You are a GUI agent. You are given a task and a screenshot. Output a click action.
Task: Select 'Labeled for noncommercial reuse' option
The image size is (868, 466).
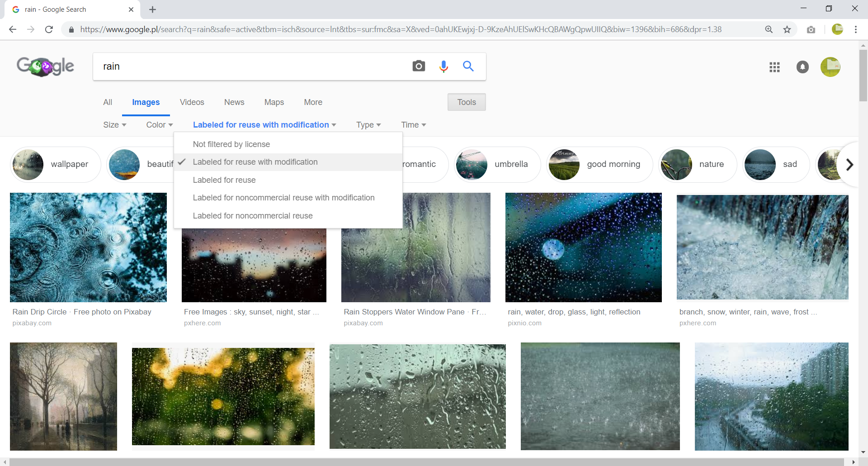point(253,216)
